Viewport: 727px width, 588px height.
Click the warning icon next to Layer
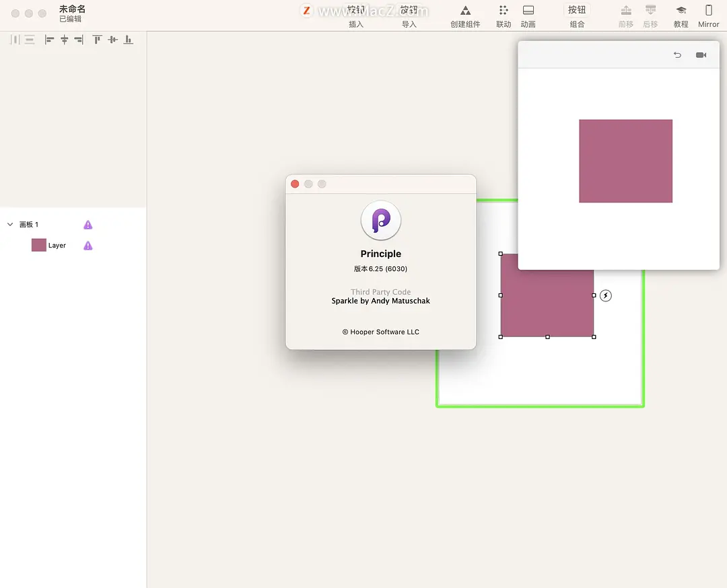(x=88, y=246)
